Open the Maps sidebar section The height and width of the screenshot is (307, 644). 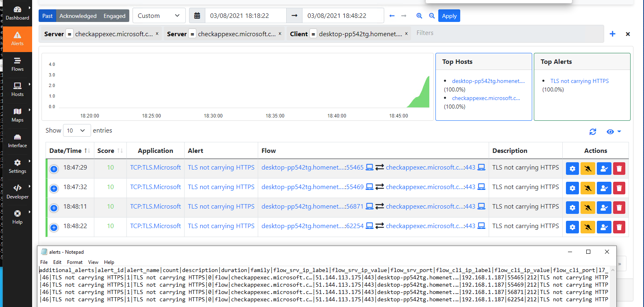click(x=17, y=115)
